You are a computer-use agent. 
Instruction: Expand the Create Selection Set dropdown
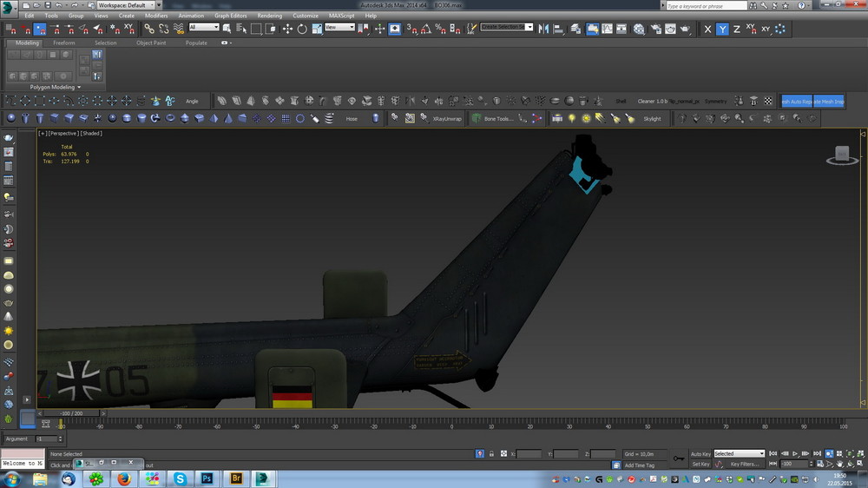(529, 28)
